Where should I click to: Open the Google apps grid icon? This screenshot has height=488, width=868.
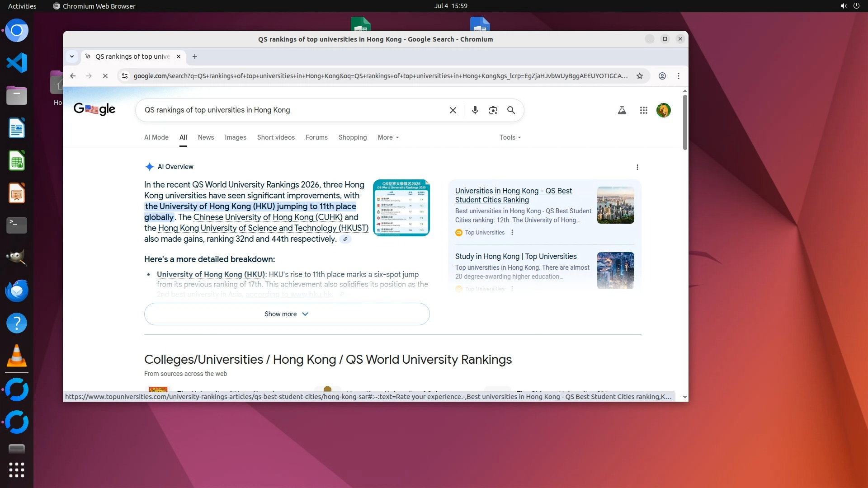(x=643, y=110)
